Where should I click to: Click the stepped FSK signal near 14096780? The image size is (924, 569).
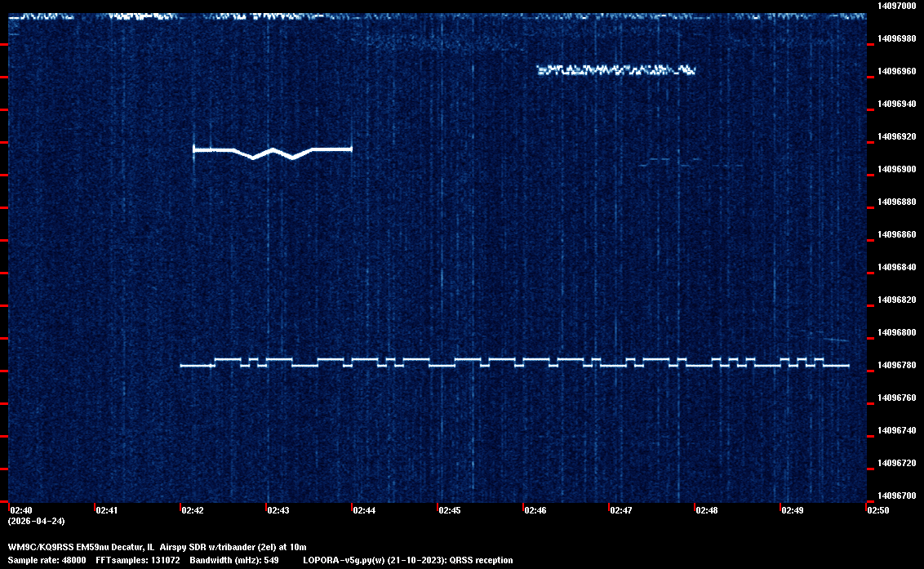(x=514, y=362)
